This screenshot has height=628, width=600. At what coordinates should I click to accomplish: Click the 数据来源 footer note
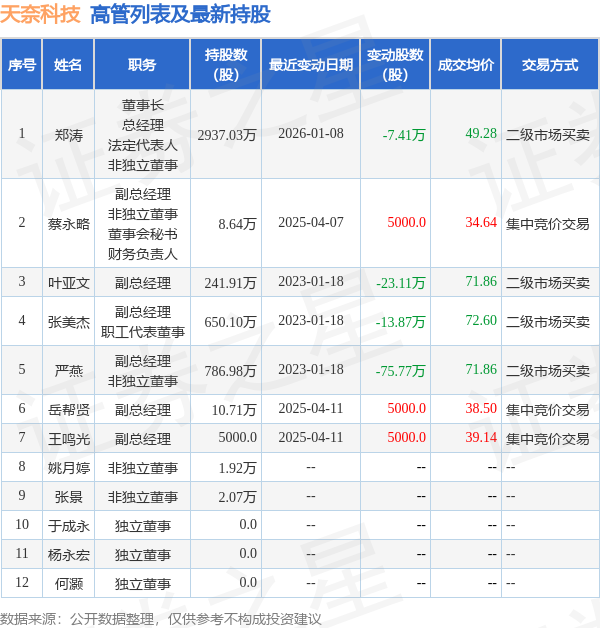(161, 619)
